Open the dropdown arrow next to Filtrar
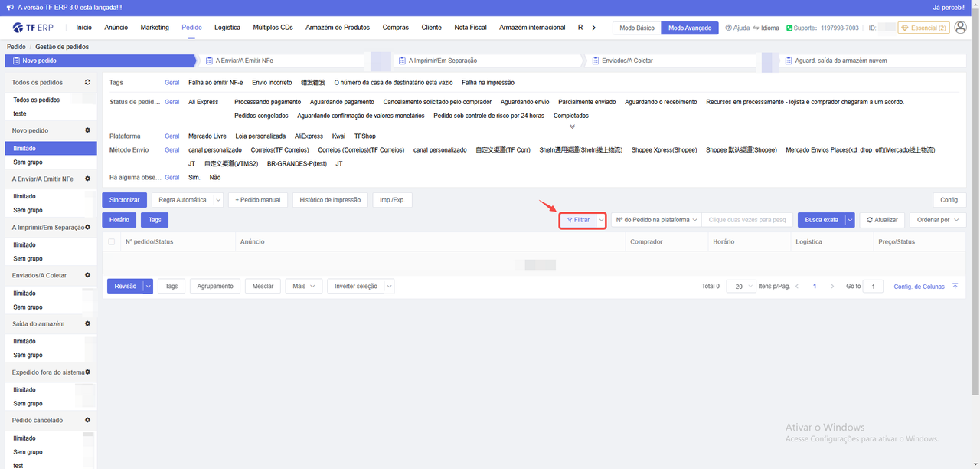The height and width of the screenshot is (469, 980). pyautogui.click(x=602, y=220)
